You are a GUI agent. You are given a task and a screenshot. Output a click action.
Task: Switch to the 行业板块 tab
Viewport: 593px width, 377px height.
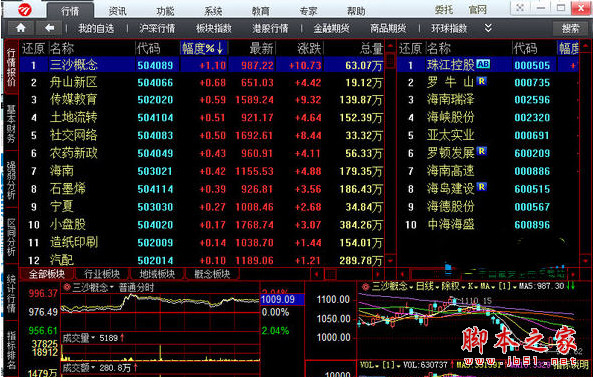pos(102,274)
